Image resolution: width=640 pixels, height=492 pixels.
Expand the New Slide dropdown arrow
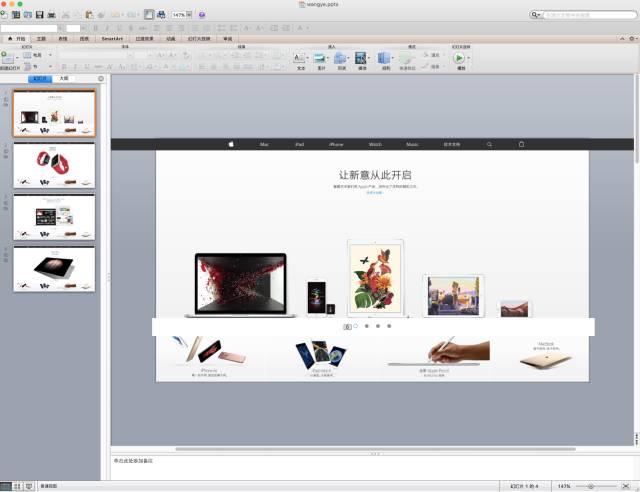[x=17, y=58]
